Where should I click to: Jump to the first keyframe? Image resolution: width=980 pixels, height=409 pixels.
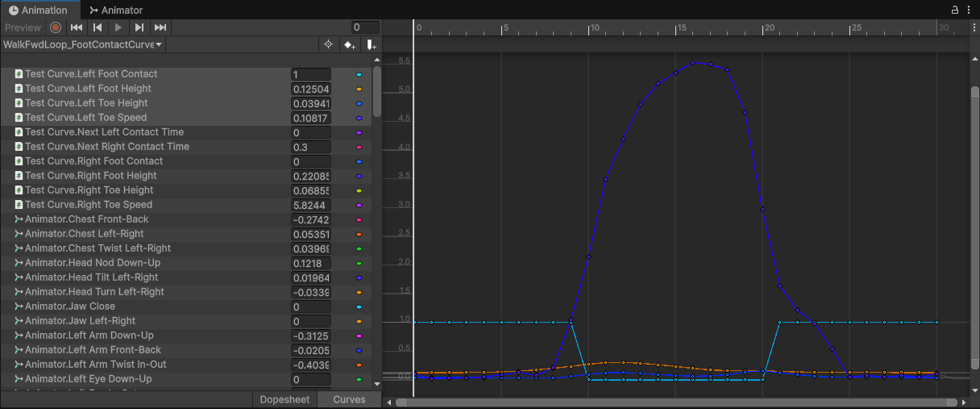(77, 27)
